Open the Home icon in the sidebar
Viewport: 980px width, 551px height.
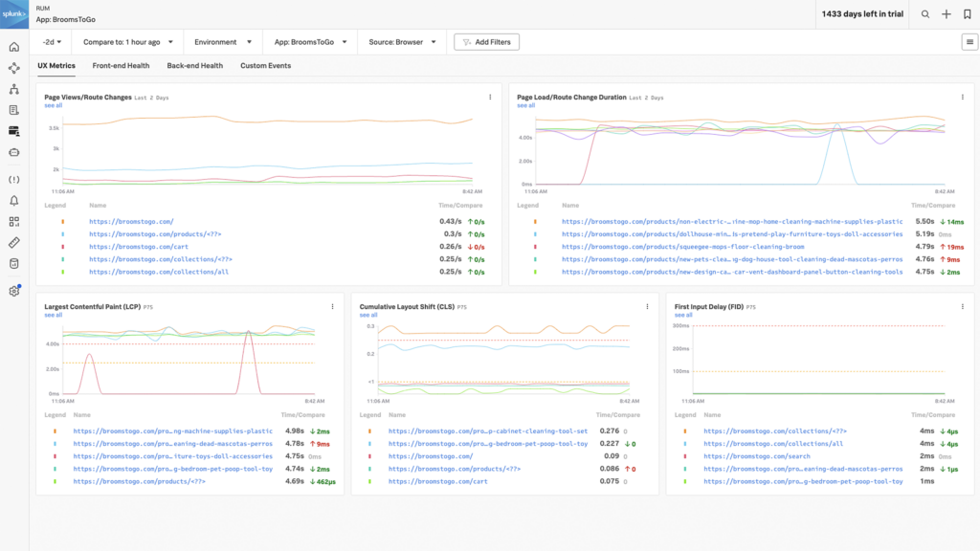pyautogui.click(x=14, y=47)
